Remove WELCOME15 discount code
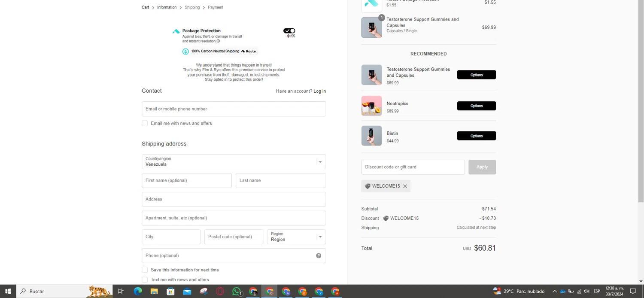The width and height of the screenshot is (644, 298). 405,186
